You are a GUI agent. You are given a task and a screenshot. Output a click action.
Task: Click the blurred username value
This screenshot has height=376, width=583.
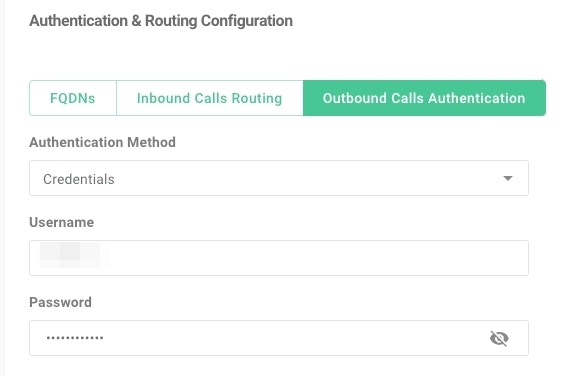pos(74,255)
